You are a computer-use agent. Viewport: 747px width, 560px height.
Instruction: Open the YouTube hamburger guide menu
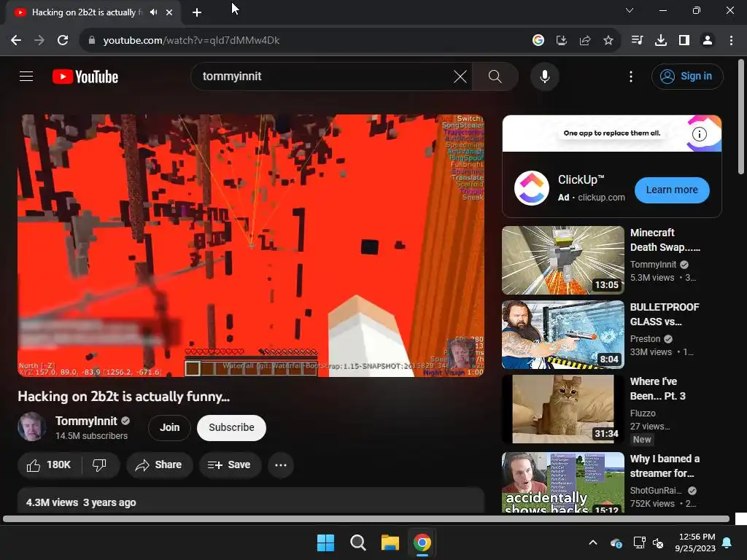[x=26, y=76]
